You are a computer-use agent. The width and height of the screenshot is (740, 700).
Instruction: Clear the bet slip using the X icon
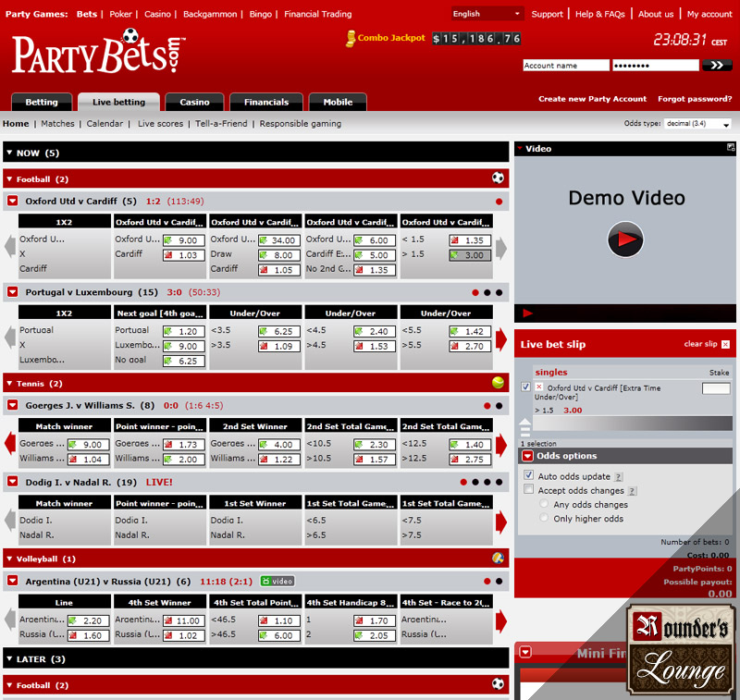click(726, 344)
